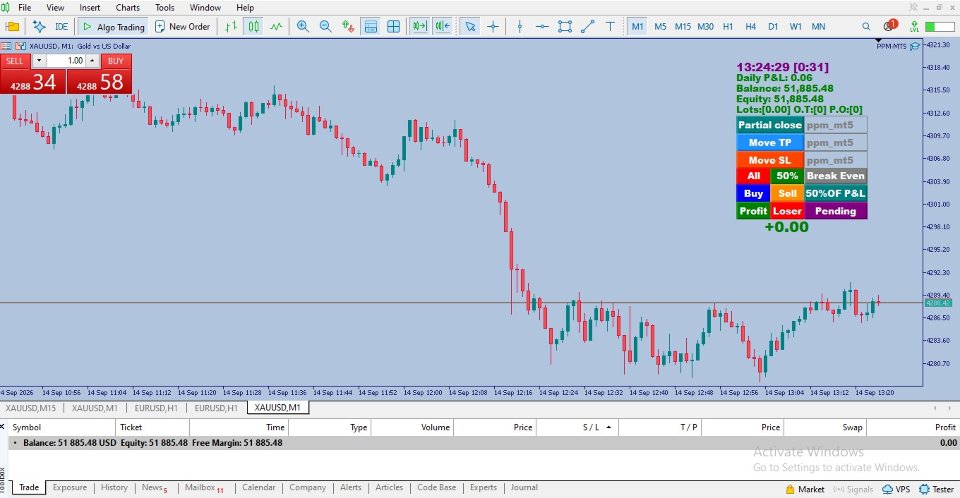Image resolution: width=960 pixels, height=498 pixels.
Task: Select the H1 timeframe
Action: 728,26
